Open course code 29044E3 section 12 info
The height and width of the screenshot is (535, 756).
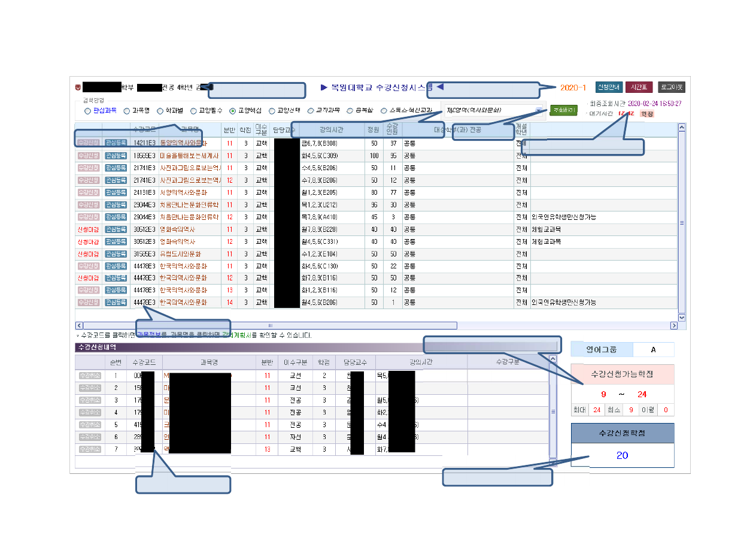coord(144,217)
